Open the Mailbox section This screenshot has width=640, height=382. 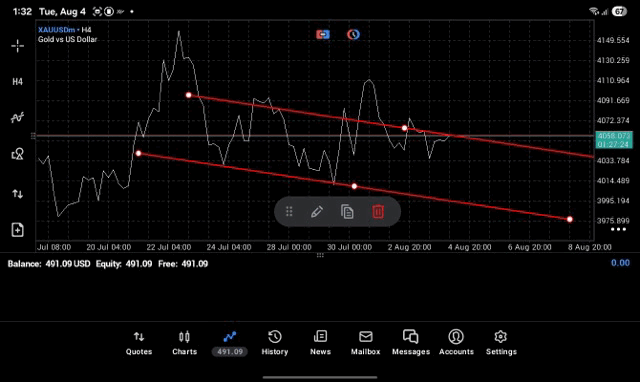pyautogui.click(x=366, y=343)
